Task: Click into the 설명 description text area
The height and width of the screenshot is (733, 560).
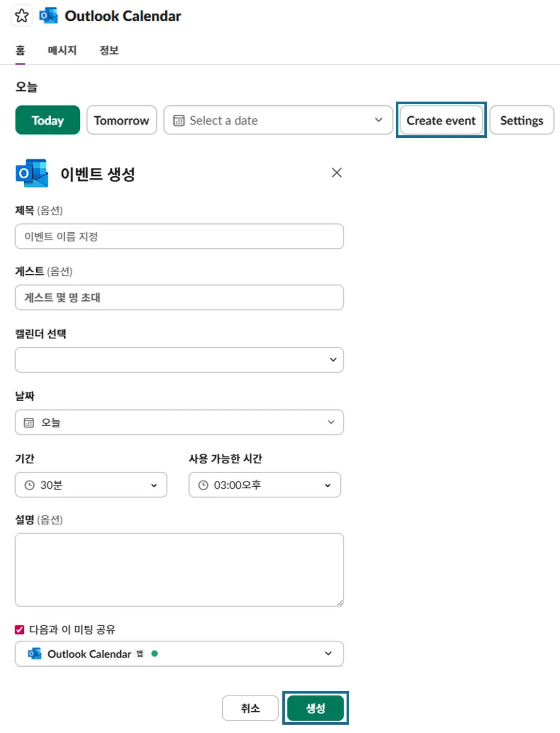Action: tap(179, 570)
